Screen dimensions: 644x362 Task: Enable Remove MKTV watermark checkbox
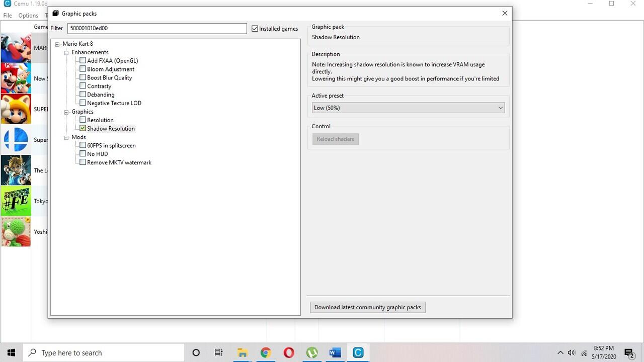pyautogui.click(x=83, y=162)
